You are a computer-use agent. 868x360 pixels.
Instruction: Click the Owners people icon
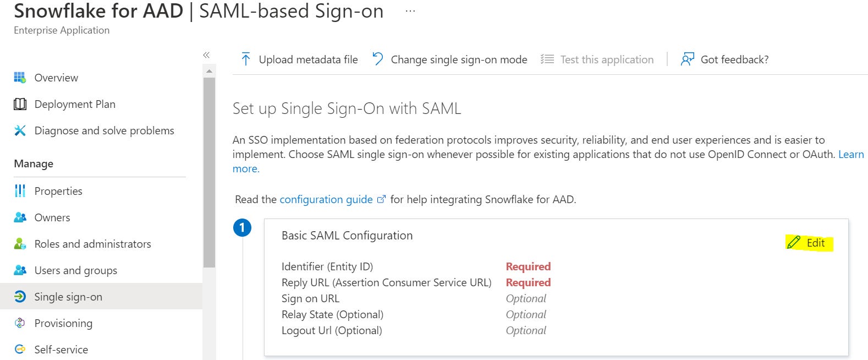pyautogui.click(x=20, y=217)
